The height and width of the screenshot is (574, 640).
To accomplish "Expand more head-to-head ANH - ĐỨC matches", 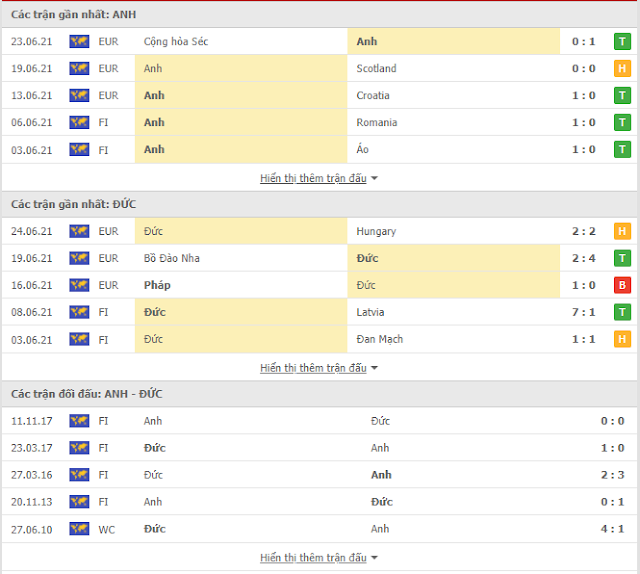I will pyautogui.click(x=319, y=558).
